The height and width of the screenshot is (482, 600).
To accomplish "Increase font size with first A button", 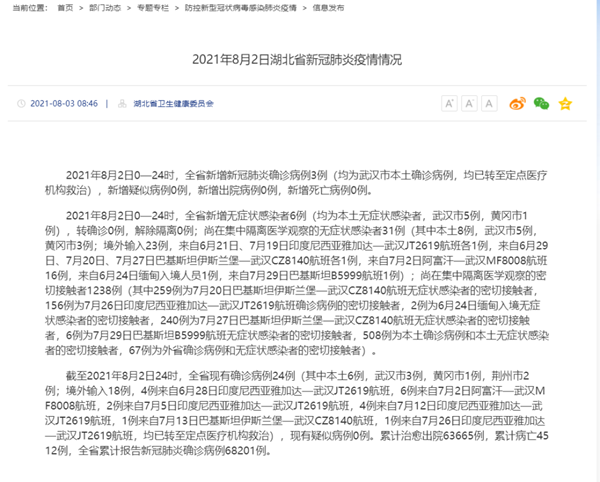I will click(x=449, y=103).
